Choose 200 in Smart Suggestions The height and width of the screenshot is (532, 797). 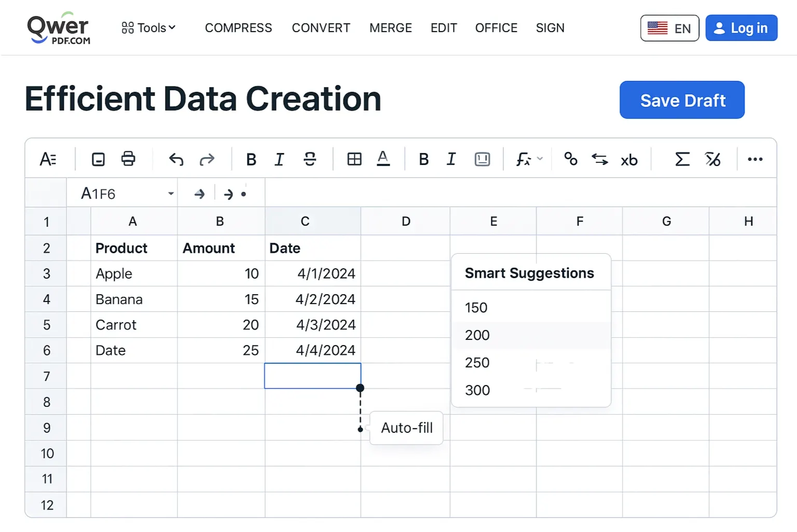[531, 335]
